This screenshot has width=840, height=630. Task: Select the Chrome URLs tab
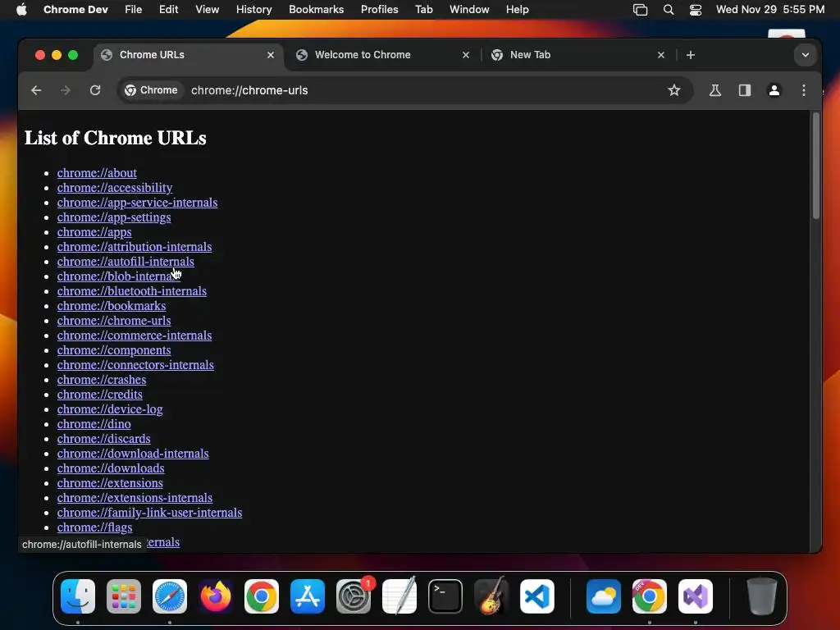(188, 55)
